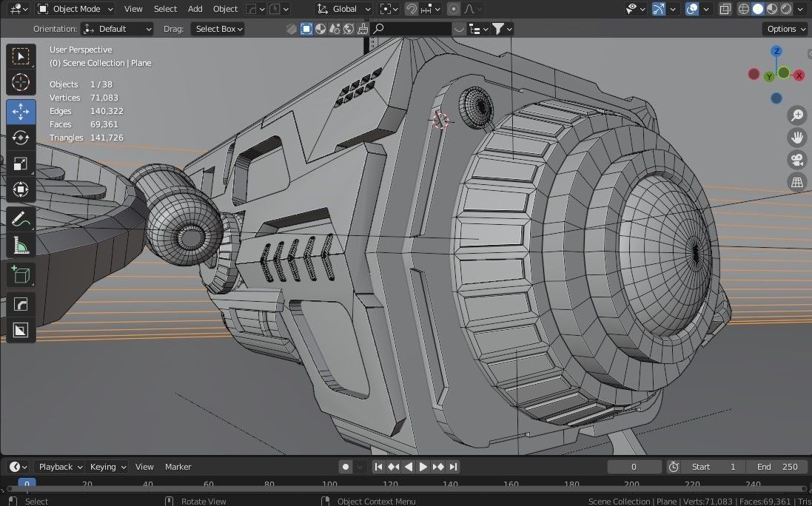Switch to wireframe shading

pyautogui.click(x=744, y=9)
